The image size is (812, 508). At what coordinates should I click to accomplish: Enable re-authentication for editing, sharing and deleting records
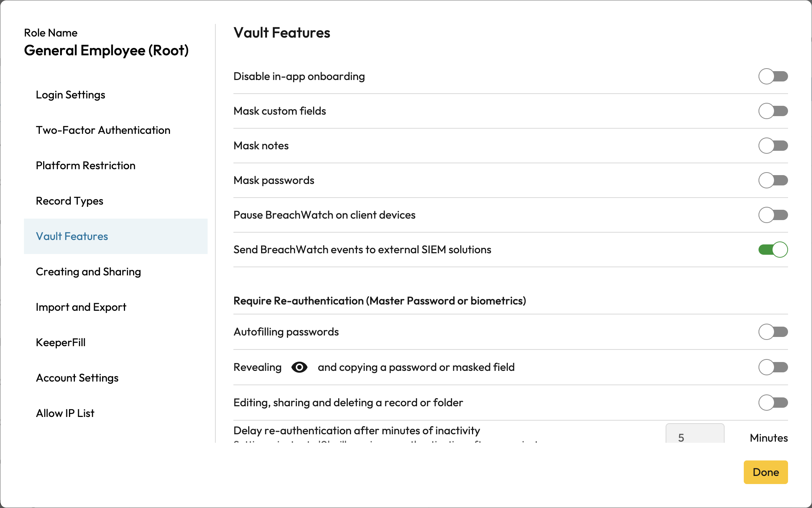(x=773, y=403)
